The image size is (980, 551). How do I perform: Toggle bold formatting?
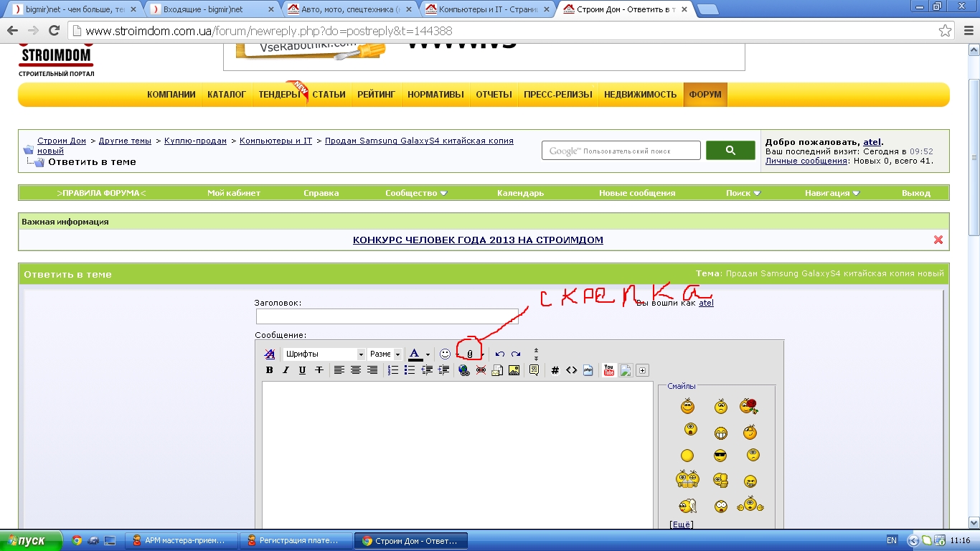point(270,370)
